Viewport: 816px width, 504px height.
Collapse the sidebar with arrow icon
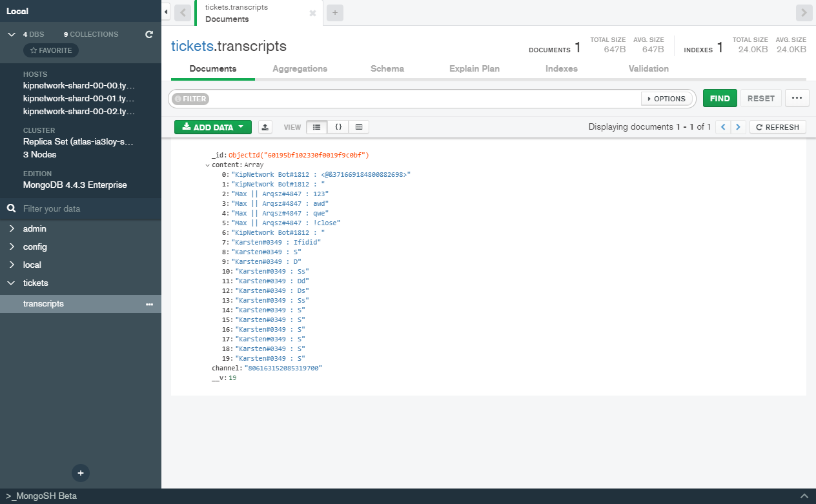click(x=166, y=12)
